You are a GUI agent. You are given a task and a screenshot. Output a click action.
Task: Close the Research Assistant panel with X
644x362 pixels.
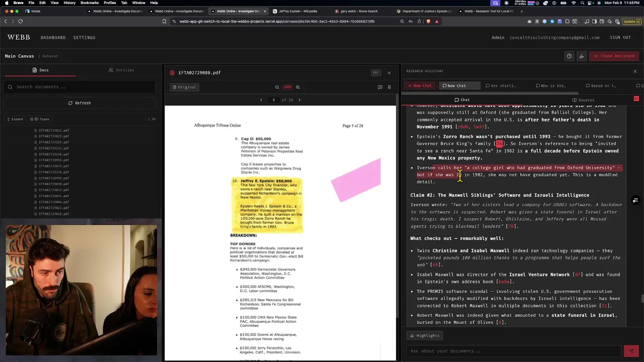635,71
